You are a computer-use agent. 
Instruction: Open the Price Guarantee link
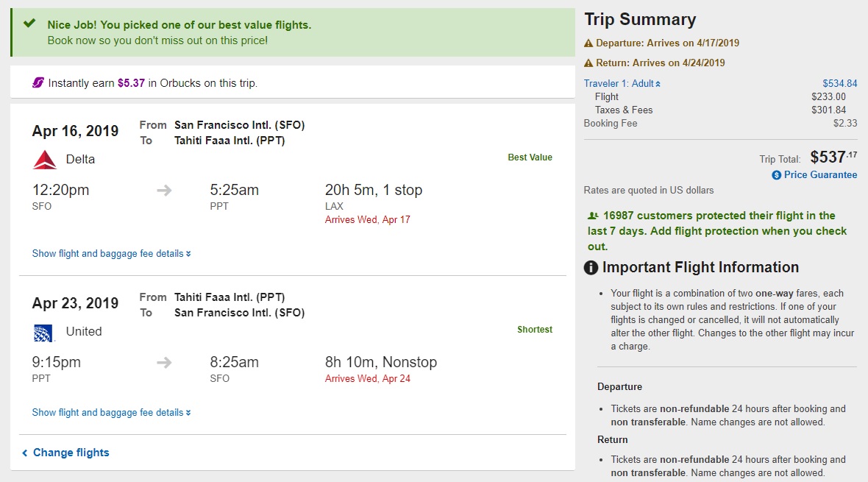click(820, 175)
